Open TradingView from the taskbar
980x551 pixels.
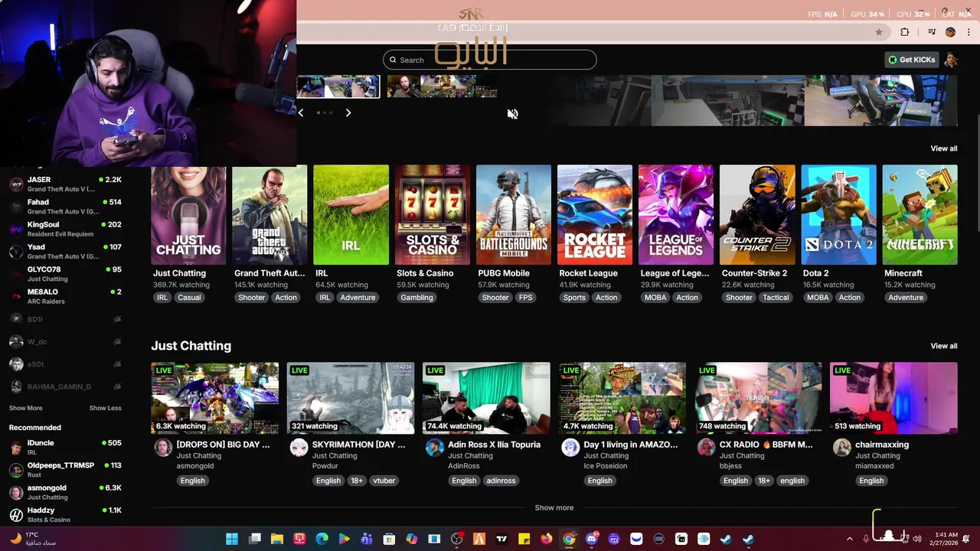(x=501, y=539)
